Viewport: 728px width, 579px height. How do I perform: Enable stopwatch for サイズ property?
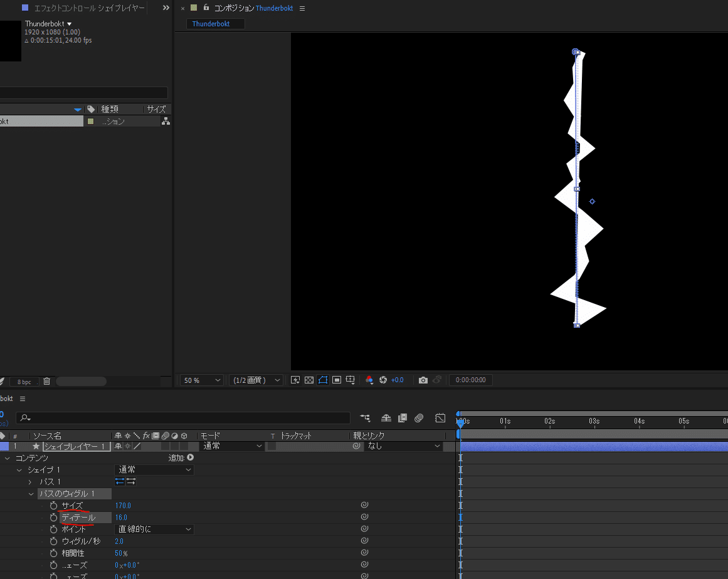[x=54, y=506]
